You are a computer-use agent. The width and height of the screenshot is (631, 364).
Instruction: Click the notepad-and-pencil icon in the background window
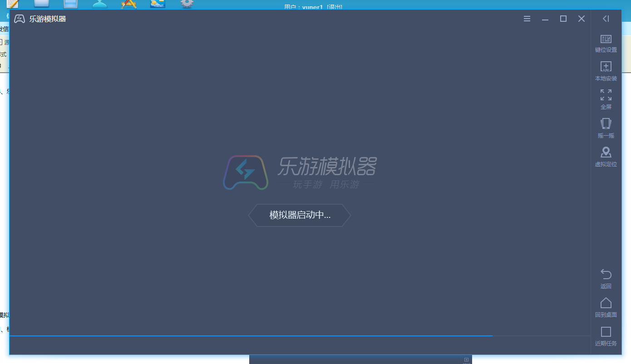coord(13,4)
